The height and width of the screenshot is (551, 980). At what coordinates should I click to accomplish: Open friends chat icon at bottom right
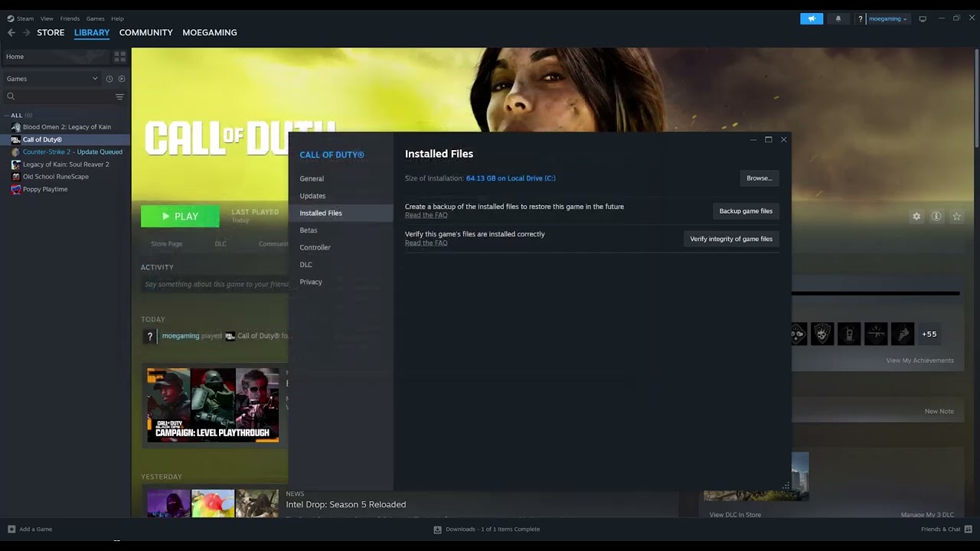969,529
